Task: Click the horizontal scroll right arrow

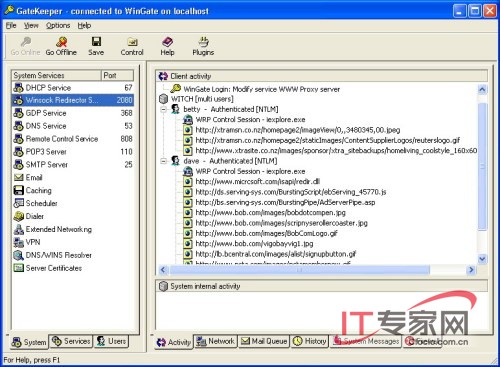Action: tap(471, 270)
